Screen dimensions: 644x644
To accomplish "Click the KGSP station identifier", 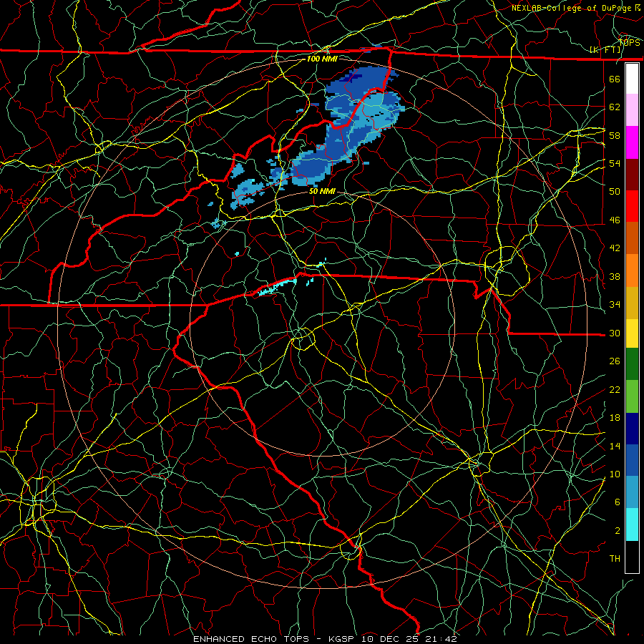I will 343,639.
